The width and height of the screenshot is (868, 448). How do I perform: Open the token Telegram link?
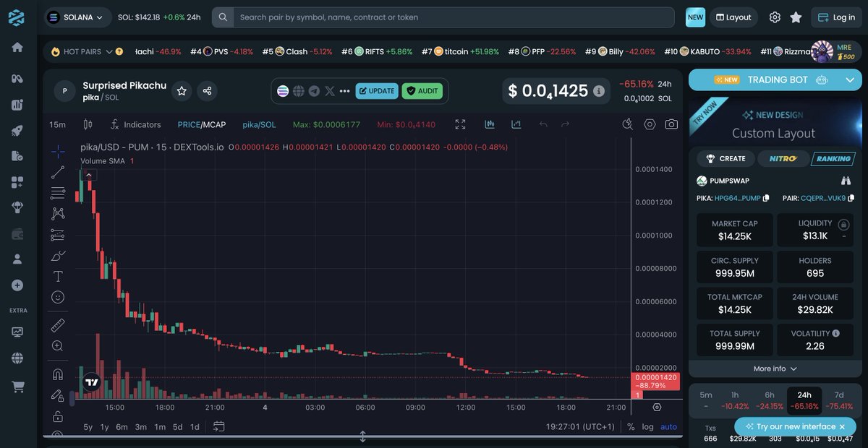[314, 91]
